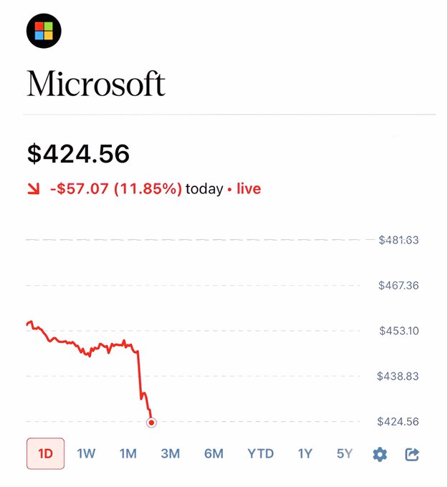This screenshot has width=448, height=487.
Task: Click the red price line on chart
Action: coord(108,346)
